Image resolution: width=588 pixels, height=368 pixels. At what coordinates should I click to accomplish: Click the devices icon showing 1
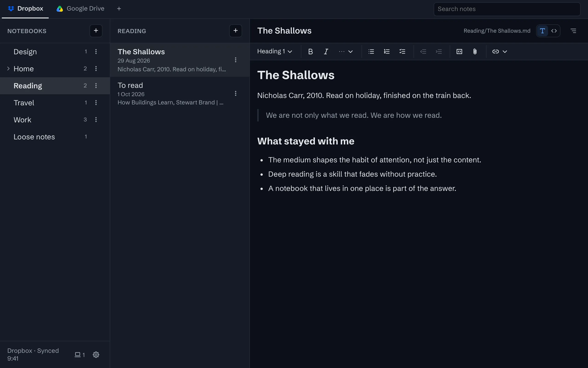pos(80,355)
